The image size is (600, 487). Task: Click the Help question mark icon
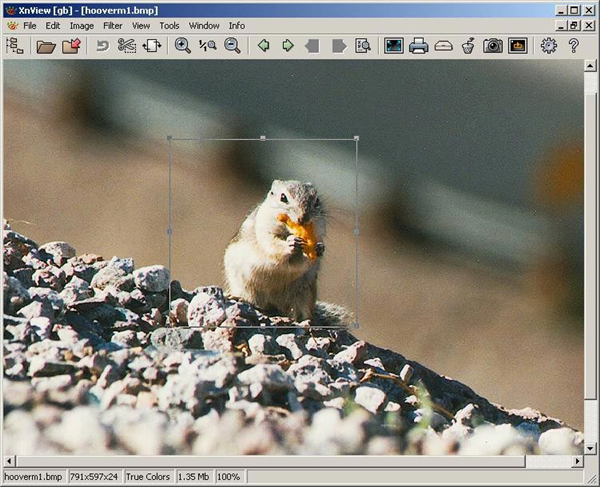(573, 45)
